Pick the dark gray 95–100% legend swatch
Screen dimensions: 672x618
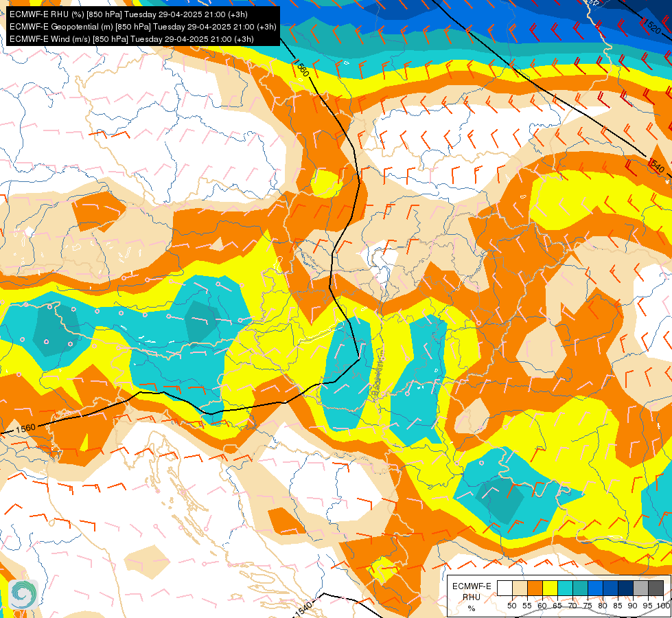click(656, 588)
